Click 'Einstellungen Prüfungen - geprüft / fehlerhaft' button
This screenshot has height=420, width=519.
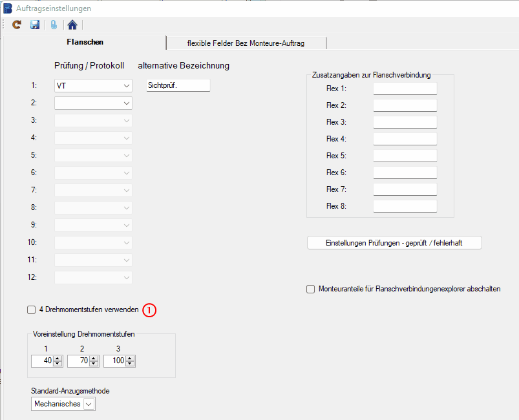pyautogui.click(x=394, y=243)
